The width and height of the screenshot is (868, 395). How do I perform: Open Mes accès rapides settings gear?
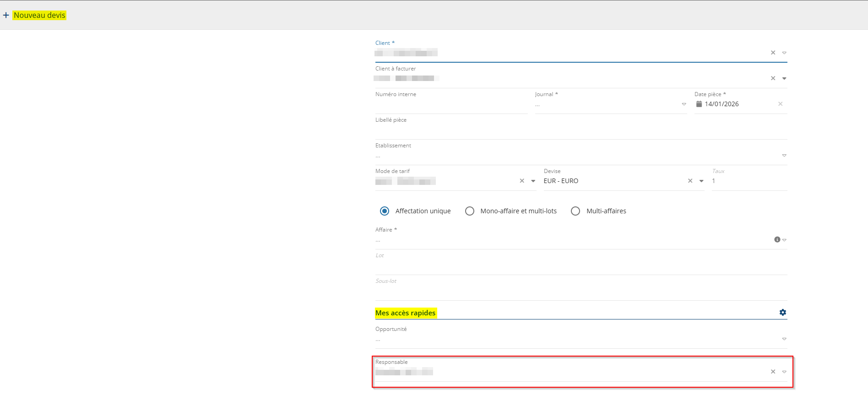(x=782, y=312)
